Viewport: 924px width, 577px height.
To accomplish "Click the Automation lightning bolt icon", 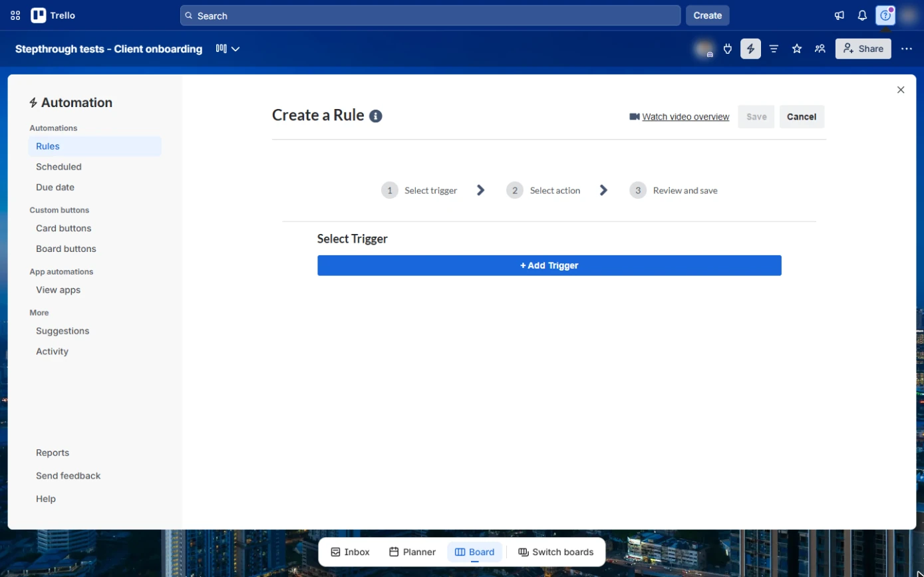I will click(x=750, y=49).
